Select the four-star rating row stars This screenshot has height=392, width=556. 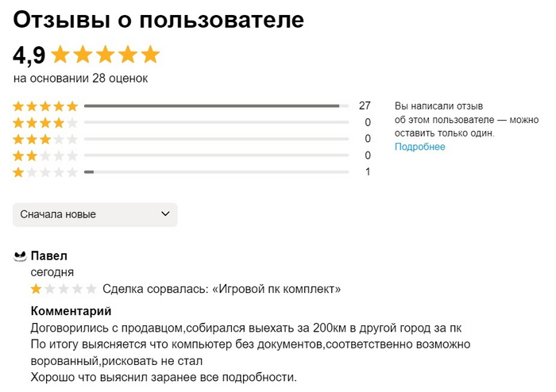45,122
